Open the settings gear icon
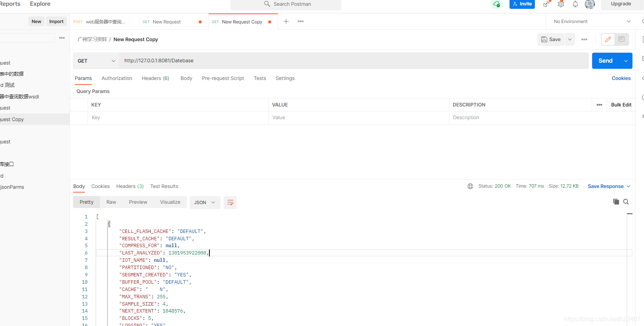The image size is (644, 326). coord(561,4)
